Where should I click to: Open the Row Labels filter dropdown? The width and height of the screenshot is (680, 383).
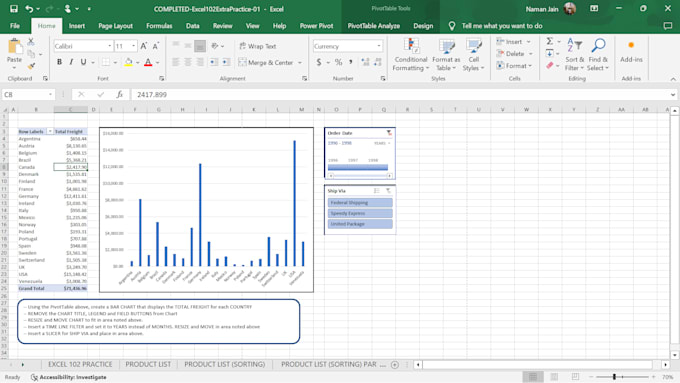tap(50, 131)
